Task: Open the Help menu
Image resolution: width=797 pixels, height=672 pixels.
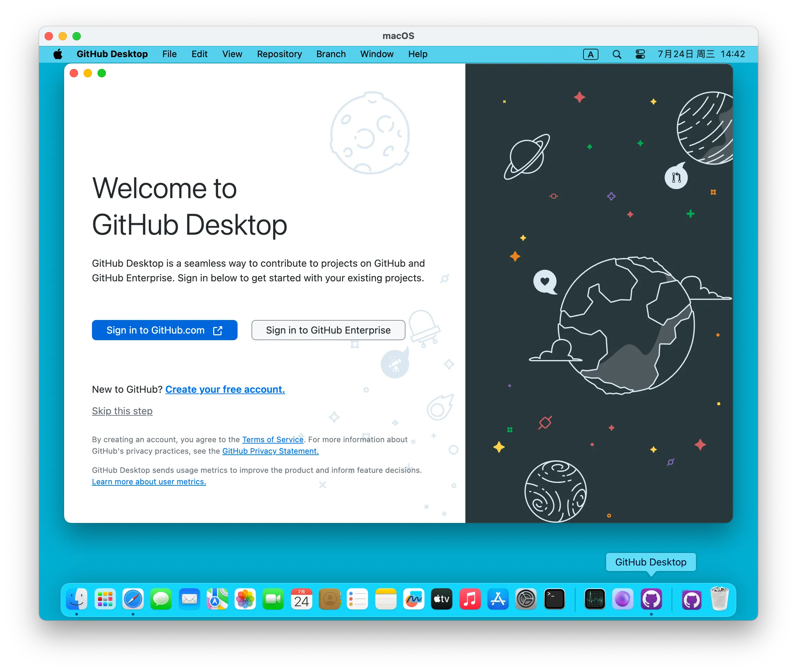Action: [417, 54]
